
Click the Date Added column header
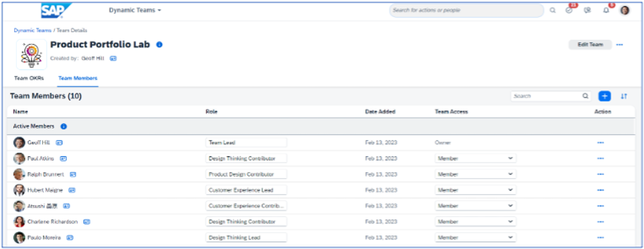point(380,112)
